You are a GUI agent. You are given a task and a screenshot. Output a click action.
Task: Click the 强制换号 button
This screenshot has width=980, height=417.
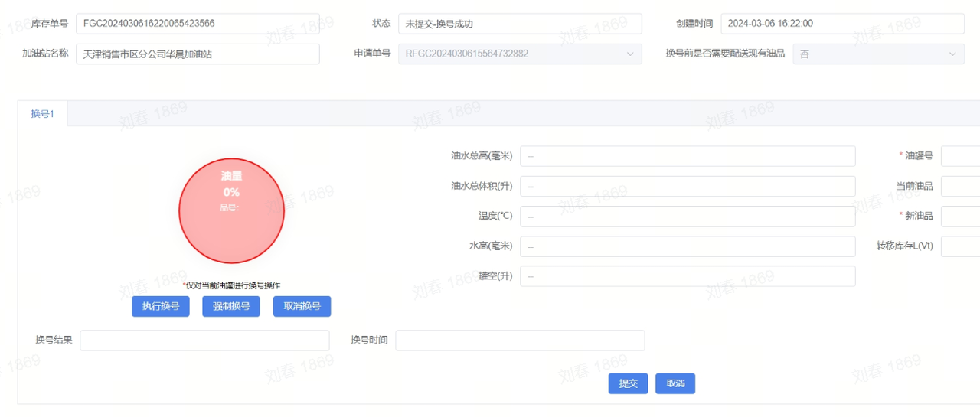pyautogui.click(x=230, y=306)
